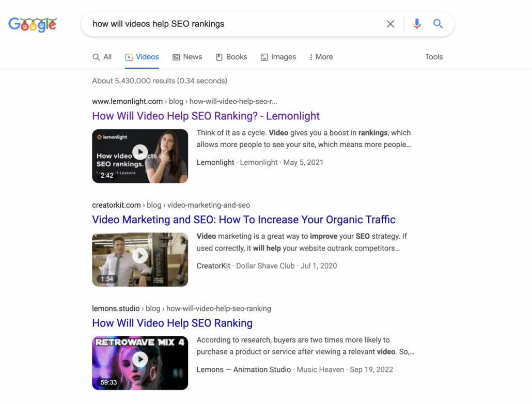Viewport: 532px width, 404px height.
Task: Play the Retrowave Mix 4 video thumbnail
Action: pyautogui.click(x=140, y=363)
